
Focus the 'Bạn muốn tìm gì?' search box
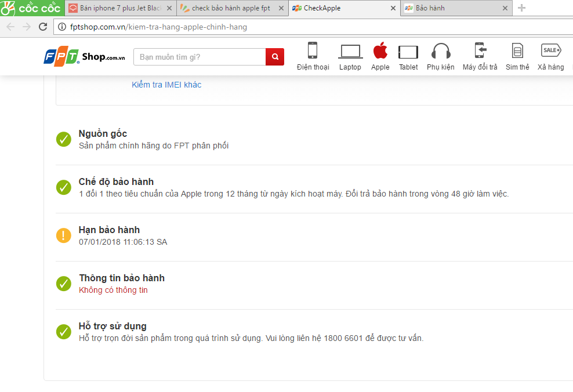(x=200, y=57)
